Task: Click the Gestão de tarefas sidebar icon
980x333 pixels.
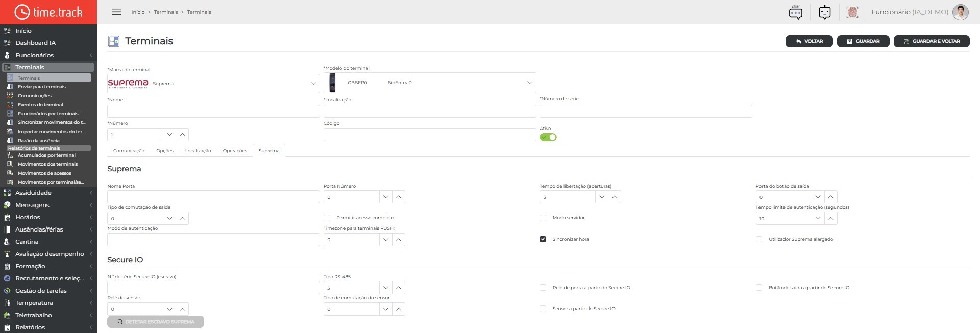Action: [x=7, y=291]
